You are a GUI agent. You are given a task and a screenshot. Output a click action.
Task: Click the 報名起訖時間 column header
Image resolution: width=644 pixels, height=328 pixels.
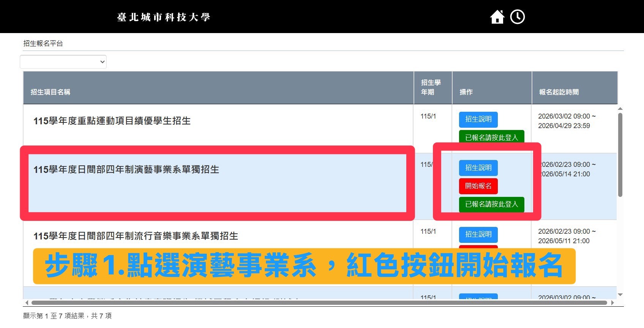[559, 92]
